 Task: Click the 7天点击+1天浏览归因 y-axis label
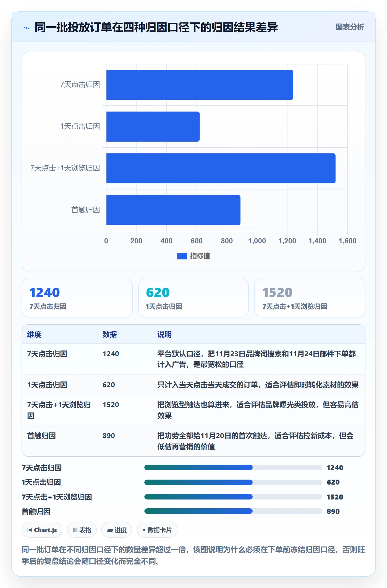point(65,168)
